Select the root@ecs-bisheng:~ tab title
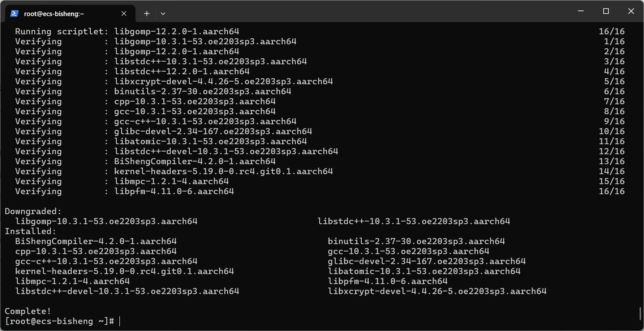The height and width of the screenshot is (331, 644). (54, 13)
